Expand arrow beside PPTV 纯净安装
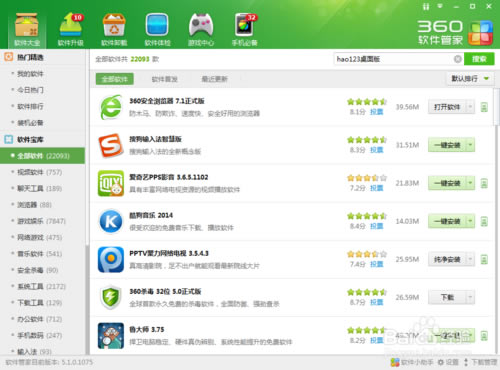500x370 pixels. 470,259
